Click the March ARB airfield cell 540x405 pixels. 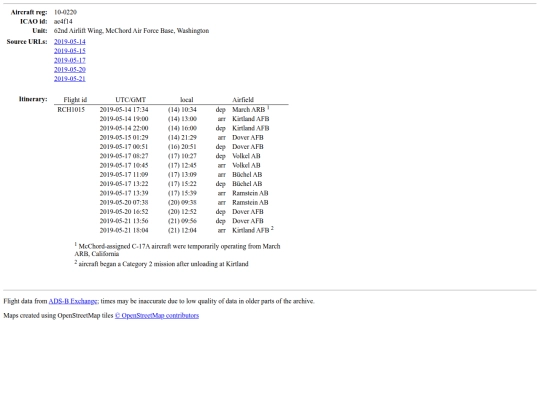[249, 110]
